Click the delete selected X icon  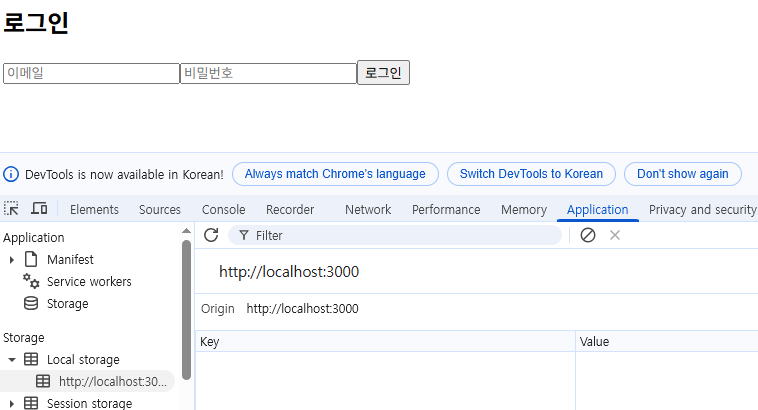tap(615, 235)
